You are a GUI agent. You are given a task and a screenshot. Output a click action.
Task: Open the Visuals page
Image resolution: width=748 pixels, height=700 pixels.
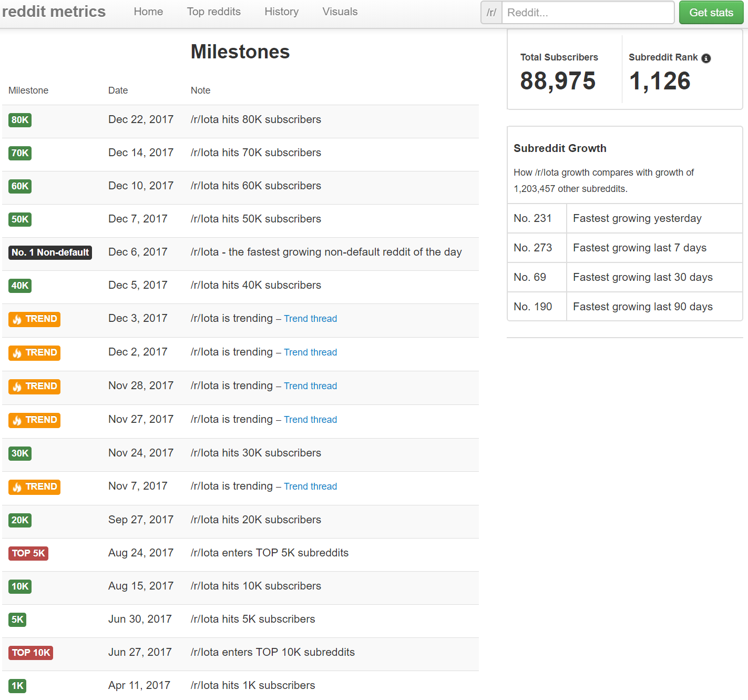(x=340, y=12)
